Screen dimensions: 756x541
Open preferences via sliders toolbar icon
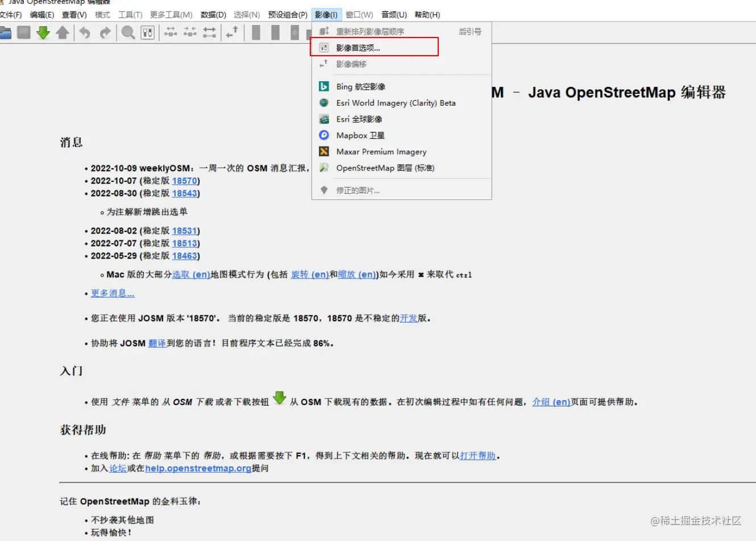click(148, 32)
